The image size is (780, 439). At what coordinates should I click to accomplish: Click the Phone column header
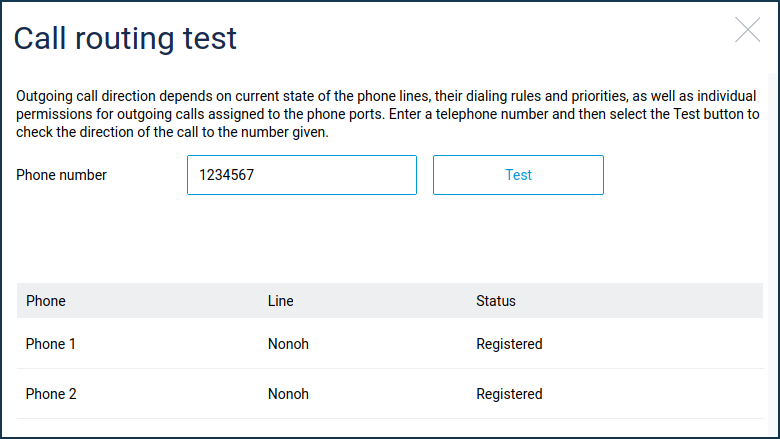coord(46,301)
